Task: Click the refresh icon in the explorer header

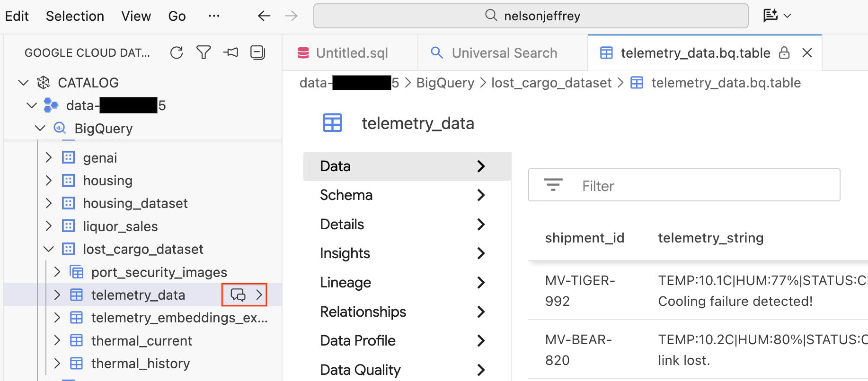Action: 177,52
